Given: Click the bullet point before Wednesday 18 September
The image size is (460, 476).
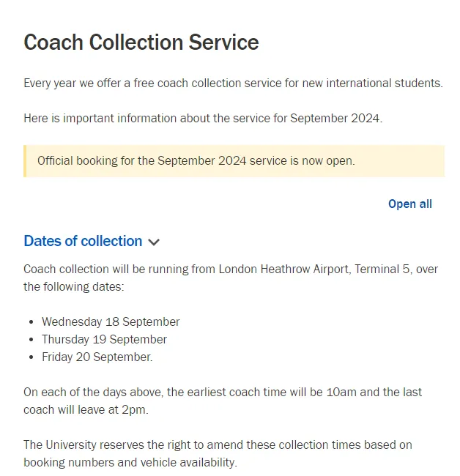Looking at the screenshot, I should pyautogui.click(x=31, y=322).
